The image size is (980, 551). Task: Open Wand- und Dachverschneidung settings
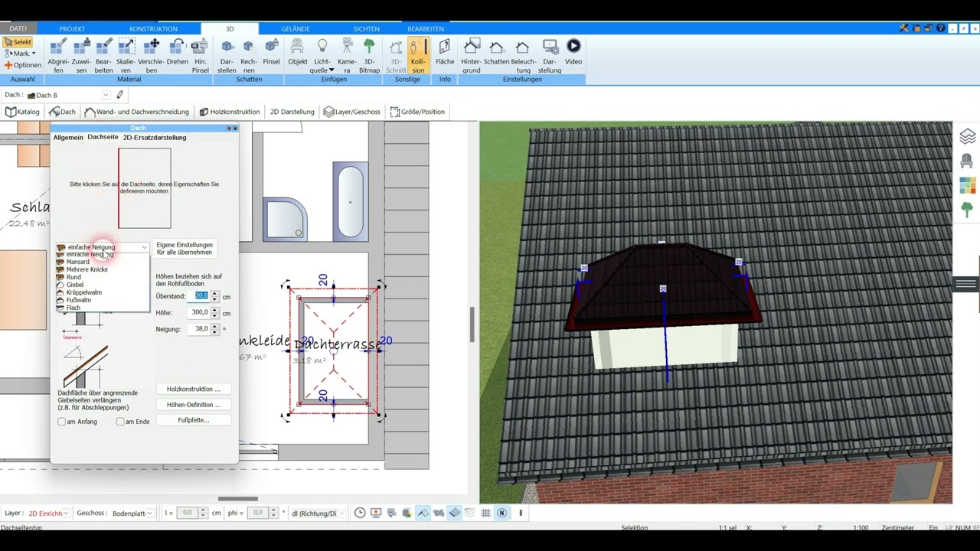(137, 112)
